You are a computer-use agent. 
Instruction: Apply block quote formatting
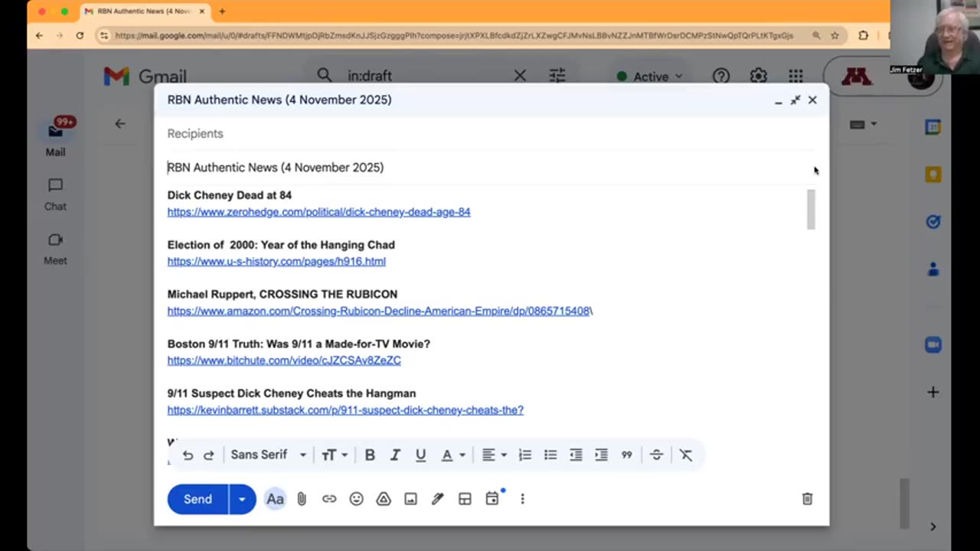point(627,455)
